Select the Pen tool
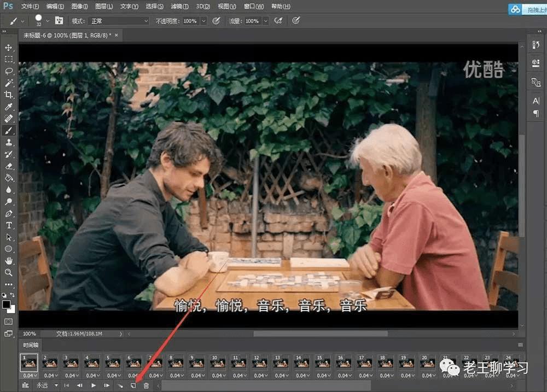 (9, 213)
